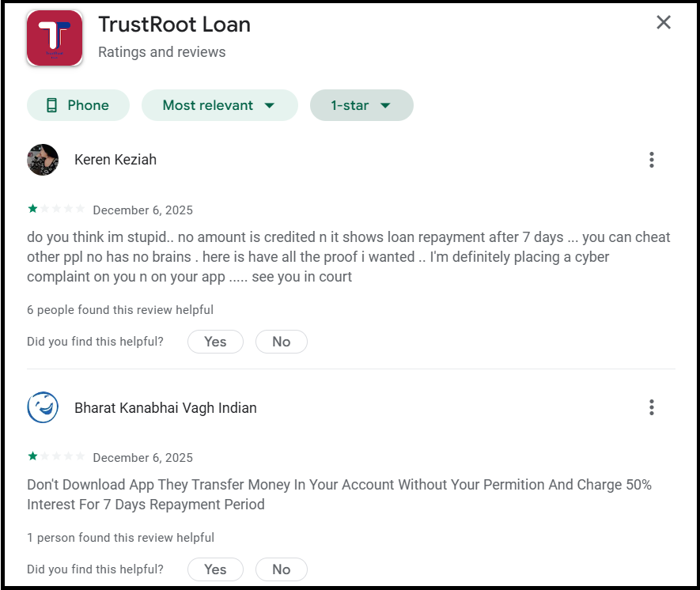The image size is (700, 590).
Task: Select the reviewer name Keren Keziah
Action: (115, 159)
